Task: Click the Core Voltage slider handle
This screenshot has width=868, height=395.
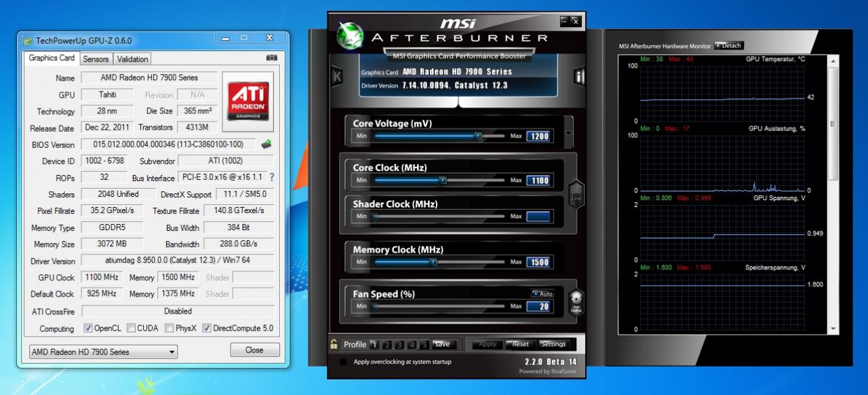Action: pyautogui.click(x=477, y=136)
